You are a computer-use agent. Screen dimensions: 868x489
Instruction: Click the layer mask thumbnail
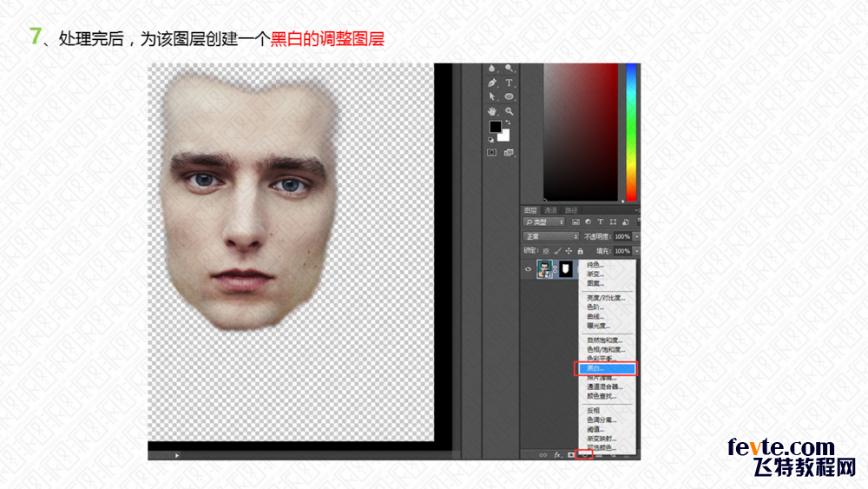coord(565,270)
